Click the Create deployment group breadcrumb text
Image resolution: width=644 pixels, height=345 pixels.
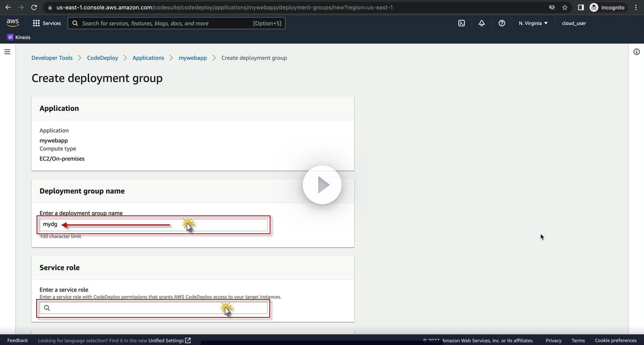pyautogui.click(x=254, y=58)
